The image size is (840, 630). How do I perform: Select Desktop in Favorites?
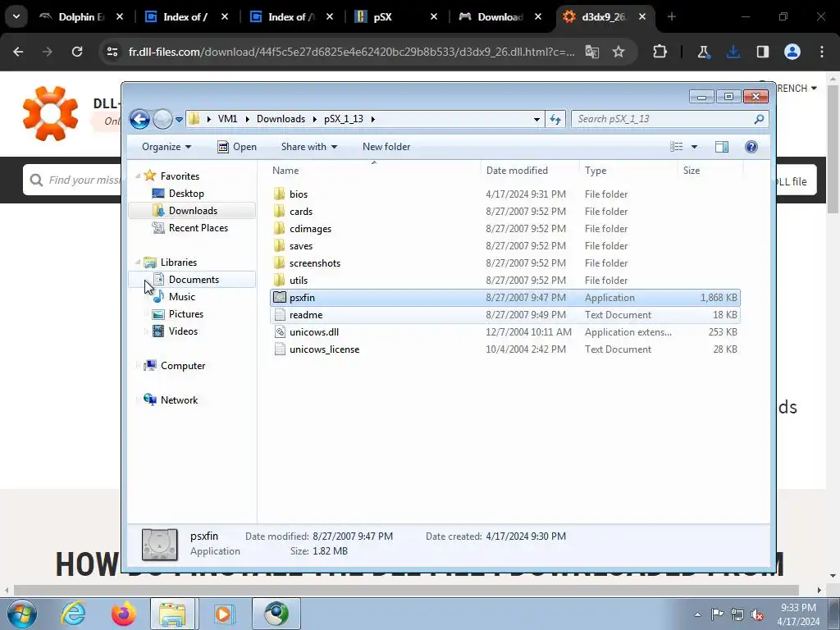tap(186, 194)
